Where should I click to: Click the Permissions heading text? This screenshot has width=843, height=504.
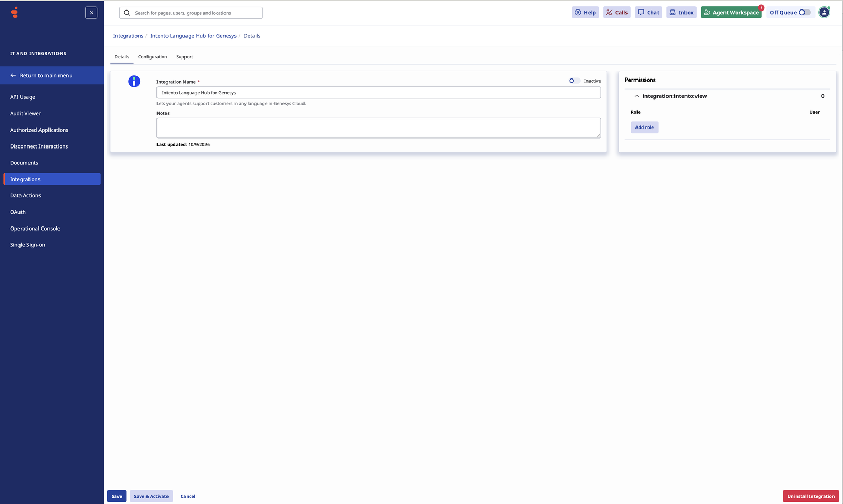(640, 80)
